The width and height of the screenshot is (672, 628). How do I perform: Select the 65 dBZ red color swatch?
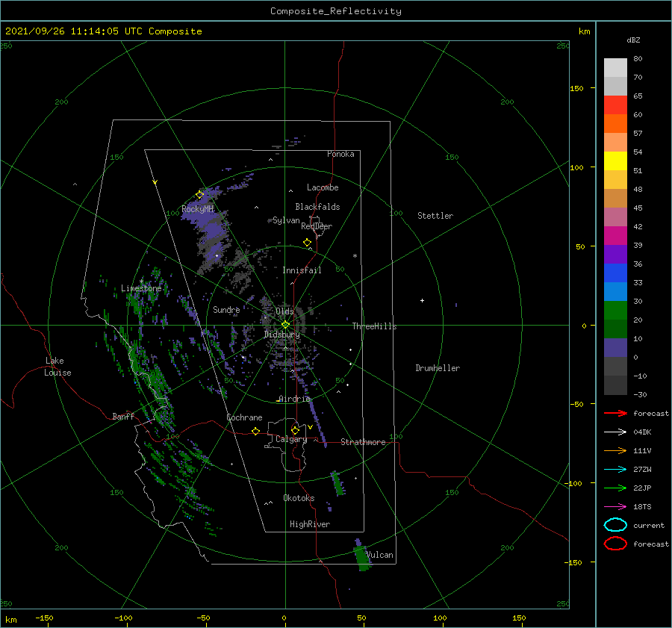(x=615, y=105)
